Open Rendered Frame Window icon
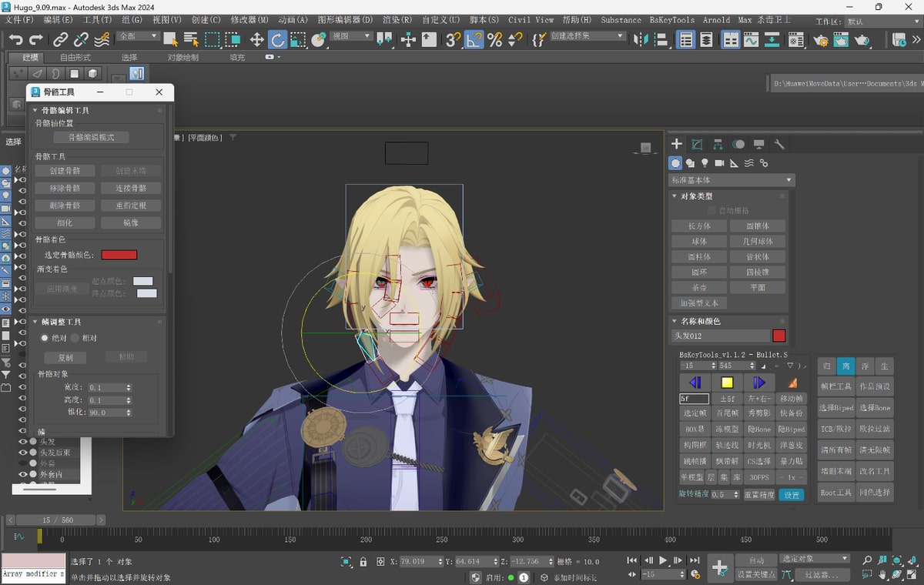 (841, 39)
